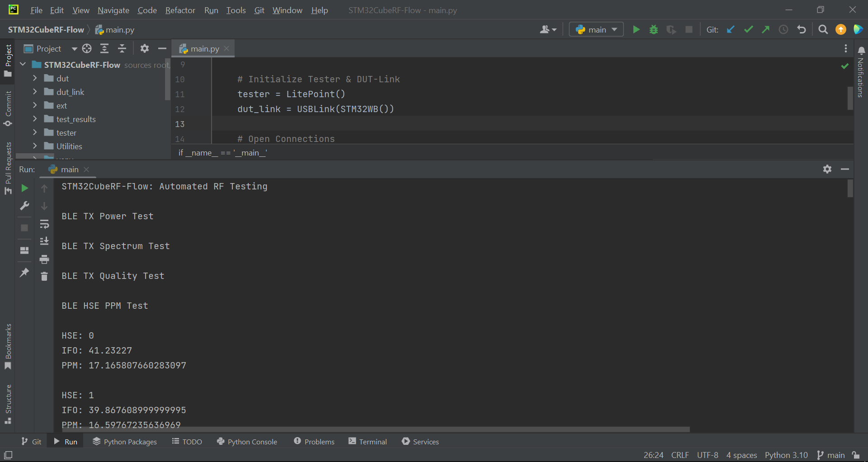Clear all Run console output trash icon
The image size is (868, 462).
click(44, 276)
